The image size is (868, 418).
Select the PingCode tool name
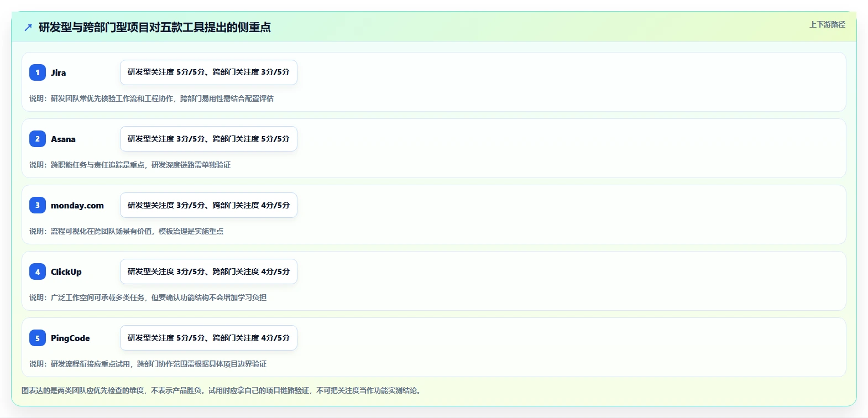[70, 338]
